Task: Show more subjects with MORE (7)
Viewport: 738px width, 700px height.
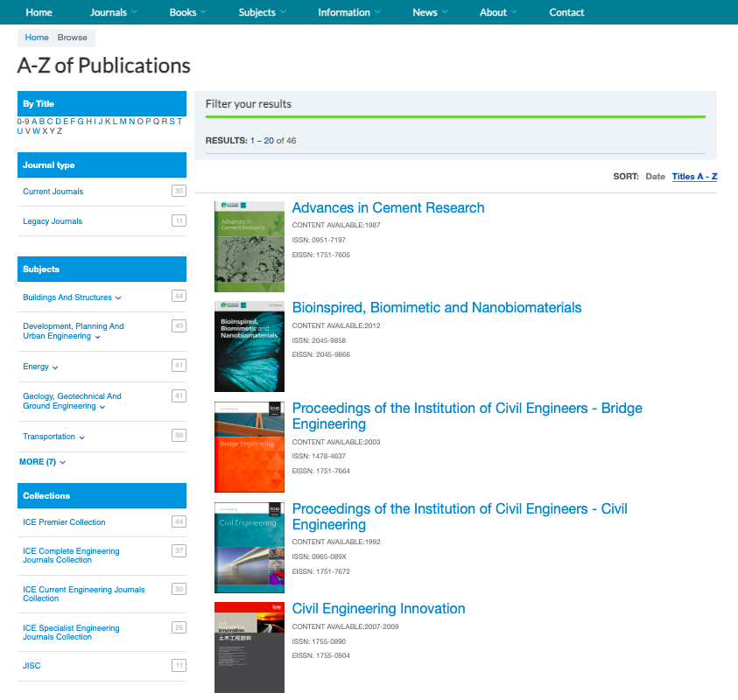Action: pyautogui.click(x=42, y=462)
